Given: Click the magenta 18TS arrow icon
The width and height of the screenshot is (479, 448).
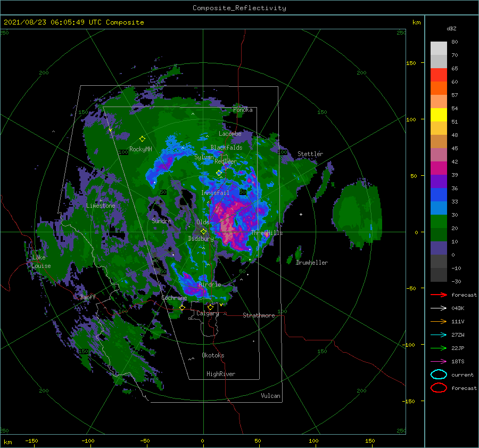Looking at the screenshot, I should pos(439,362).
